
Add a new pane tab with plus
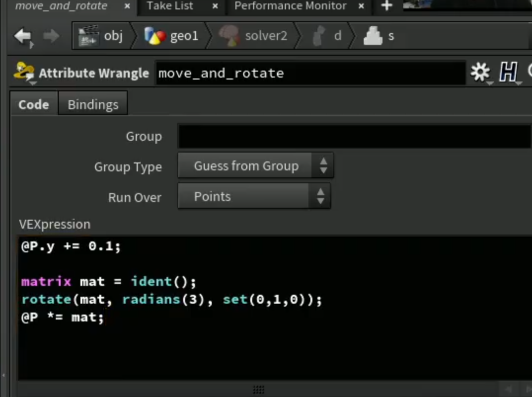[387, 6]
